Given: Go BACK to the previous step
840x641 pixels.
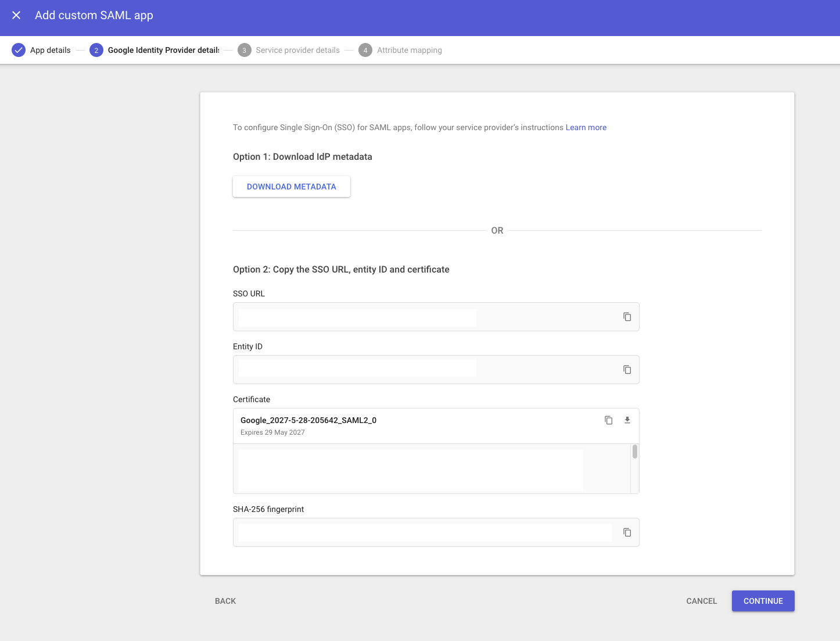Looking at the screenshot, I should pos(225,601).
